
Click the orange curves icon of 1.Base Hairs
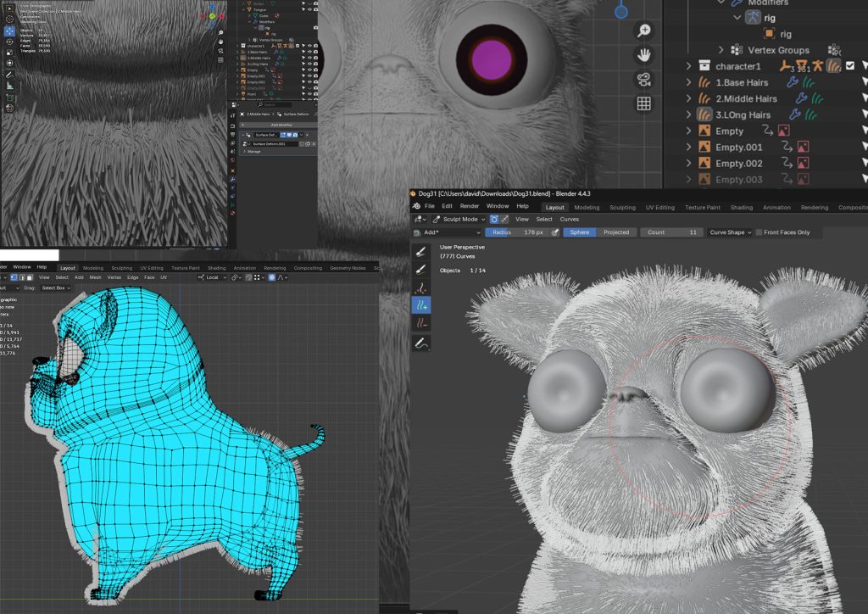point(704,82)
